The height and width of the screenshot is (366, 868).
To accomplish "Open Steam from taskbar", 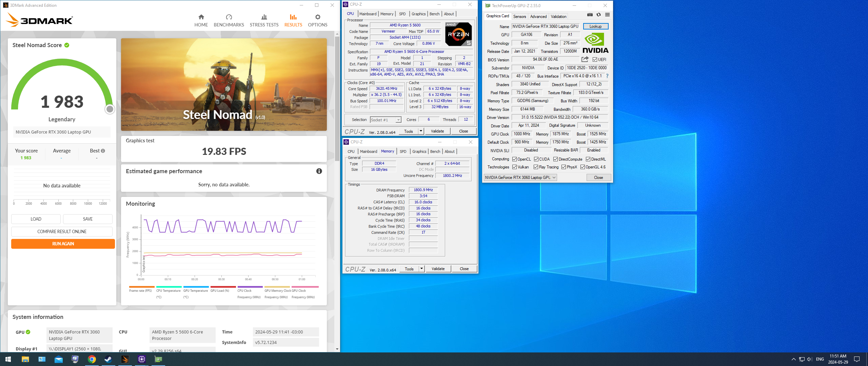I will (108, 359).
